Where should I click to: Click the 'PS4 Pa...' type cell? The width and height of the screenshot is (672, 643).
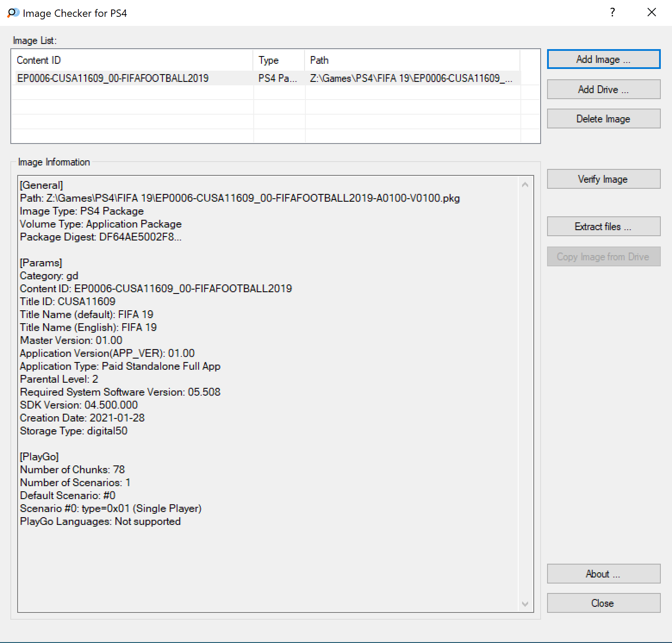[277, 78]
